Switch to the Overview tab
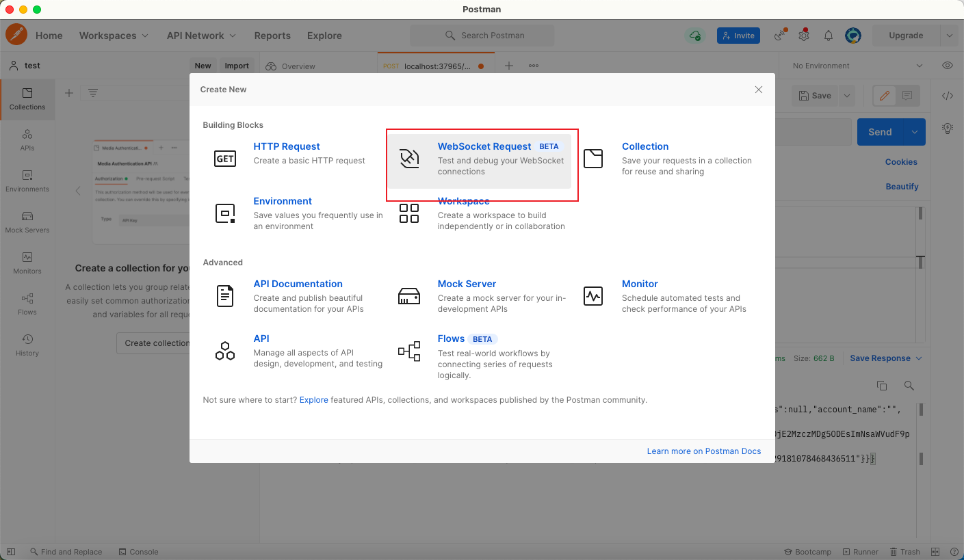 click(291, 66)
